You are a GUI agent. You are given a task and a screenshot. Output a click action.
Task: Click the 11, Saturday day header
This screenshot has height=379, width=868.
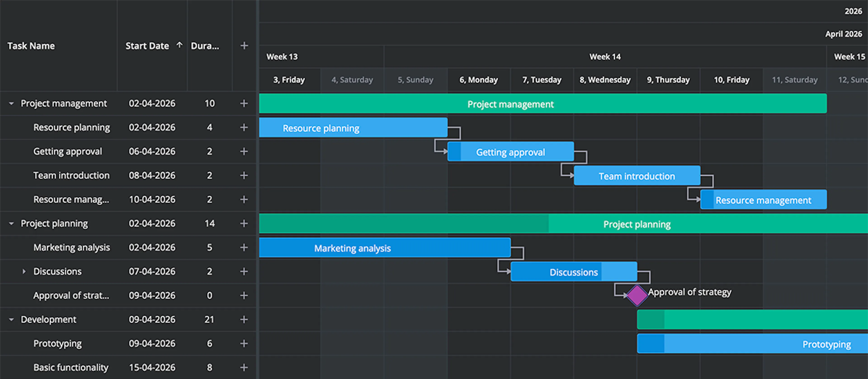(x=795, y=80)
